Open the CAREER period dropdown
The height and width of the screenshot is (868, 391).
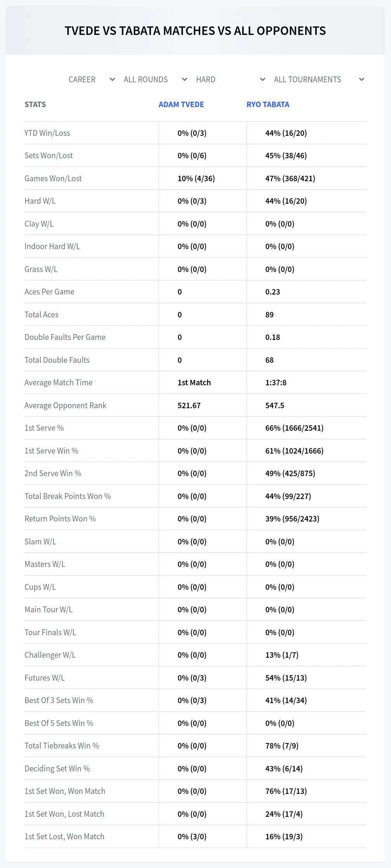tap(92, 80)
